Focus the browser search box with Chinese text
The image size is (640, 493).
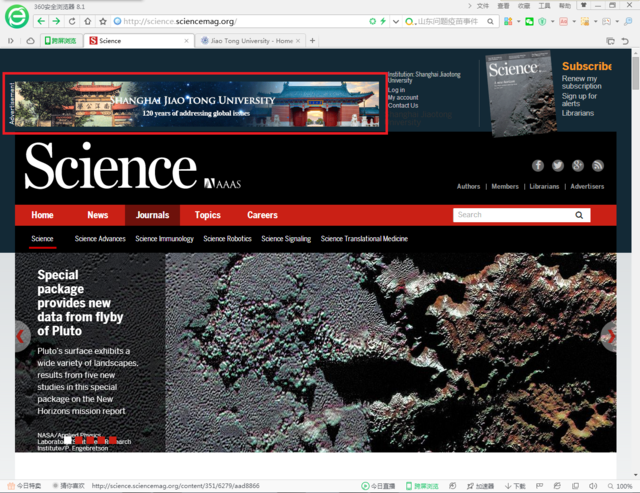(447, 22)
